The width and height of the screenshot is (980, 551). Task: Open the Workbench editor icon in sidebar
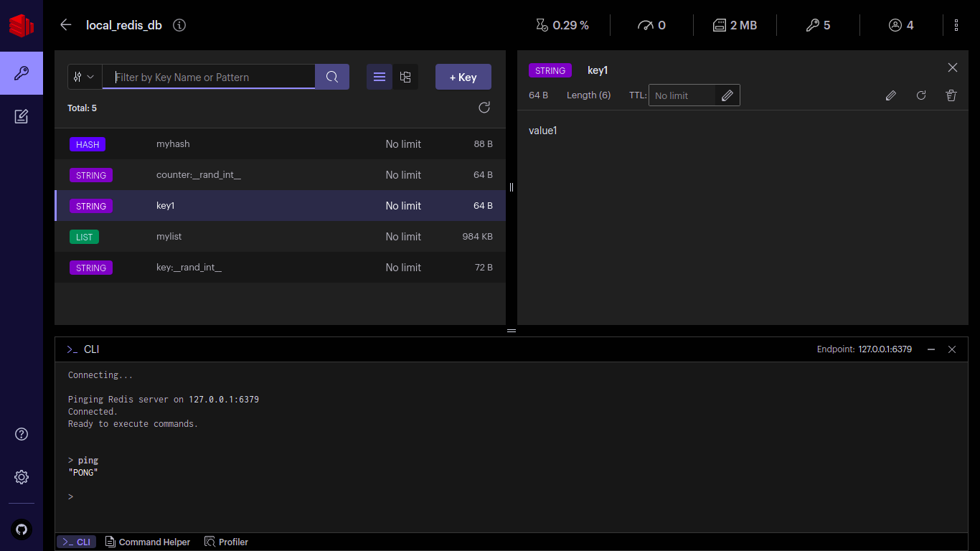(x=22, y=115)
